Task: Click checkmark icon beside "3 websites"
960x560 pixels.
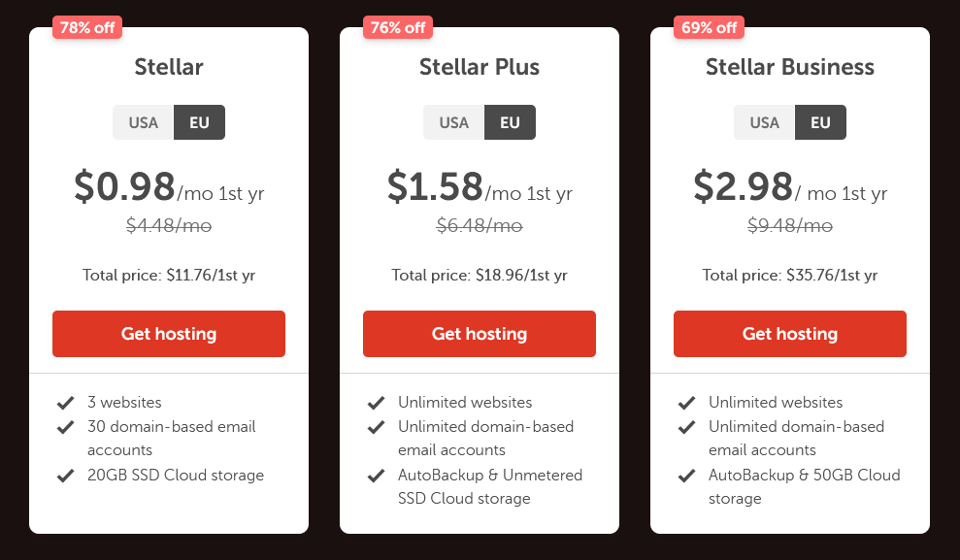Action: pos(66,403)
